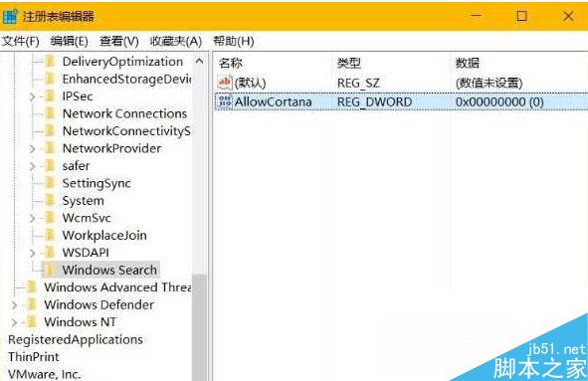Click the SettingSync folder icon
This screenshot has height=381, width=588.
50,183
